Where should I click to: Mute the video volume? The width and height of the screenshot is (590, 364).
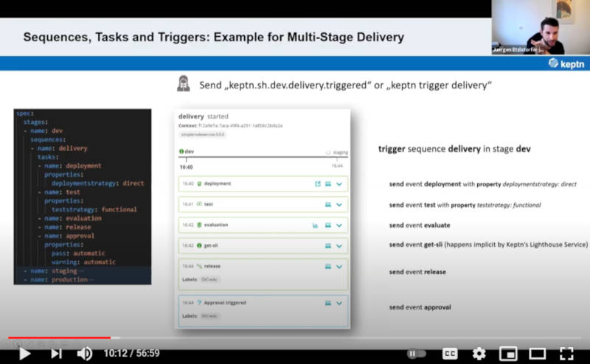tap(85, 354)
